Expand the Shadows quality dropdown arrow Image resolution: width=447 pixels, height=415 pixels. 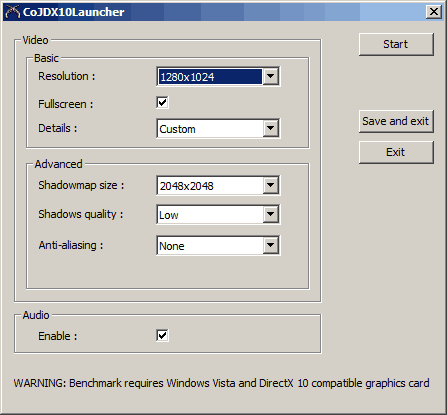pyautogui.click(x=271, y=214)
